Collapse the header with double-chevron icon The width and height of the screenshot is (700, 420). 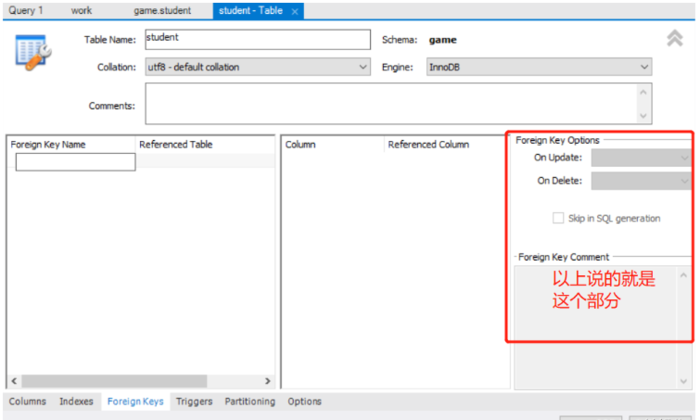[675, 39]
